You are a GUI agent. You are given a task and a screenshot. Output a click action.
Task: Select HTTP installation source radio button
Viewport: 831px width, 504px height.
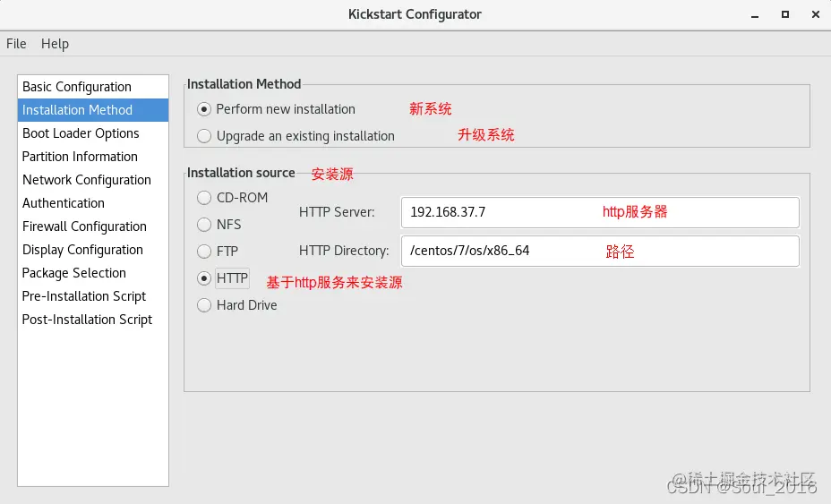click(204, 278)
